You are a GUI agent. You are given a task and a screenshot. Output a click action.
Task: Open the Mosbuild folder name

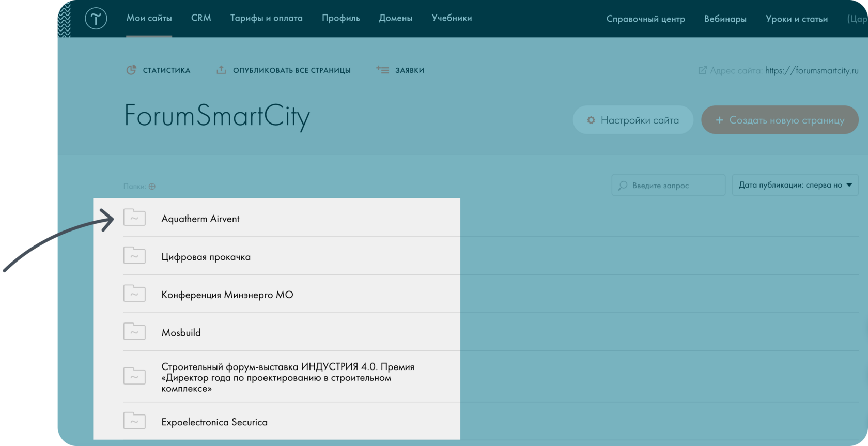pos(181,333)
